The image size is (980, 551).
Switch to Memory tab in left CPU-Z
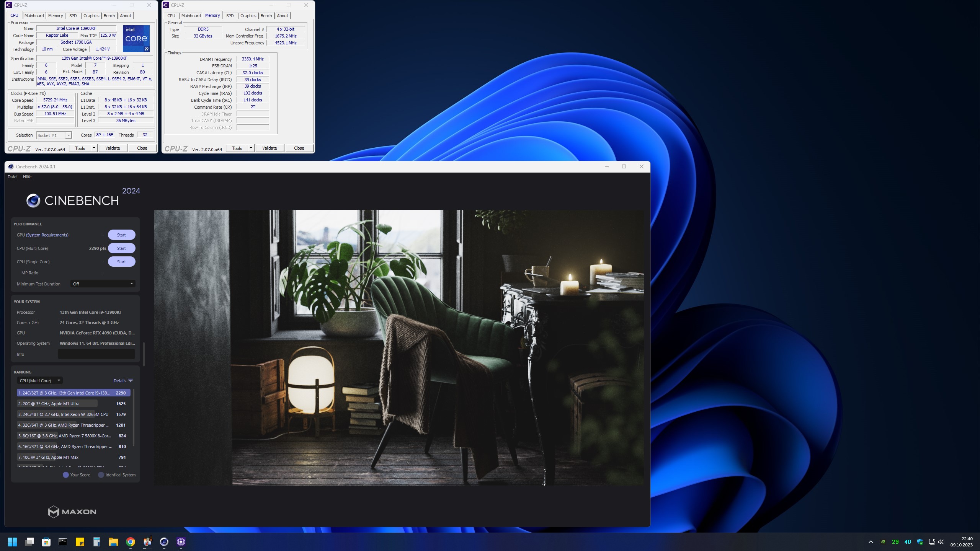56,16
